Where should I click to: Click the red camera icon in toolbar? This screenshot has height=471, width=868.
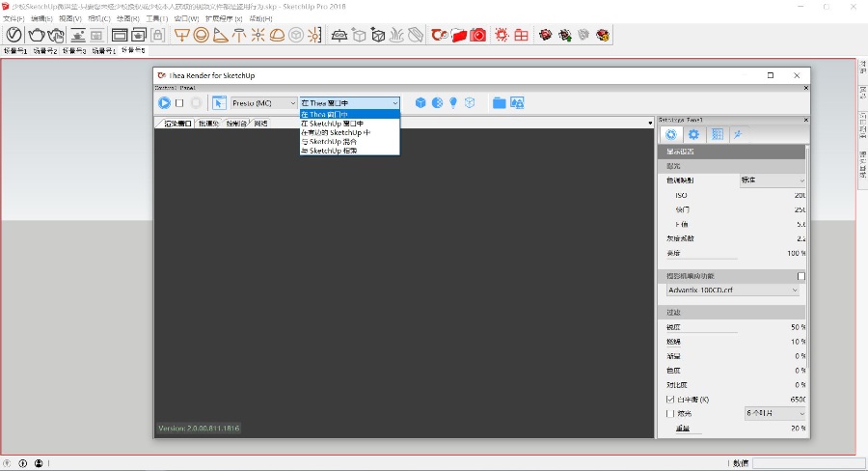[477, 36]
